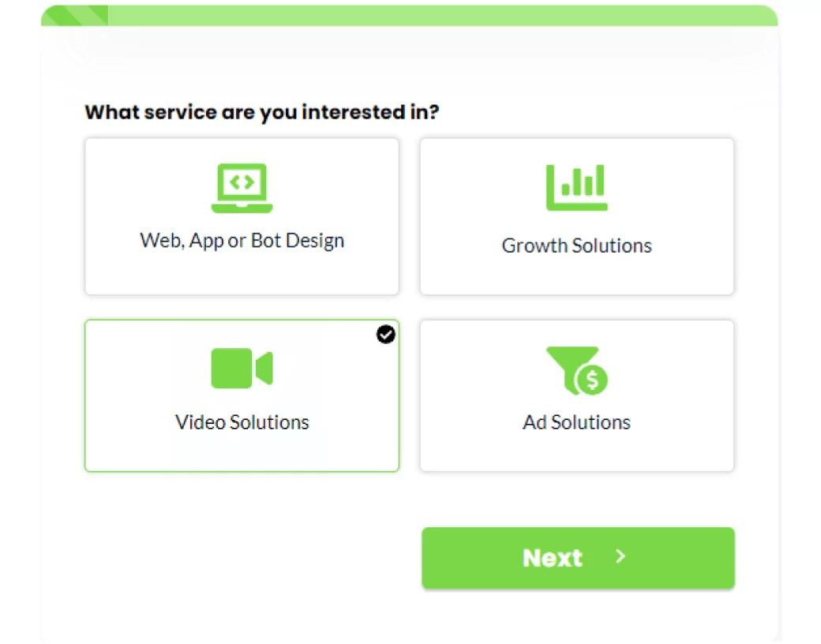
Task: Click the bar chart growth icon
Action: coord(576,187)
